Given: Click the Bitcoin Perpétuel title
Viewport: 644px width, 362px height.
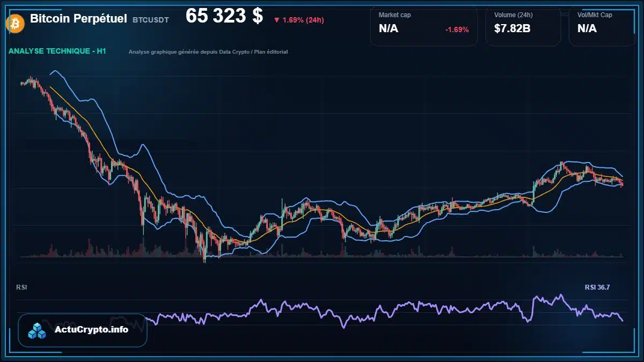Looking at the screenshot, I should tap(78, 19).
